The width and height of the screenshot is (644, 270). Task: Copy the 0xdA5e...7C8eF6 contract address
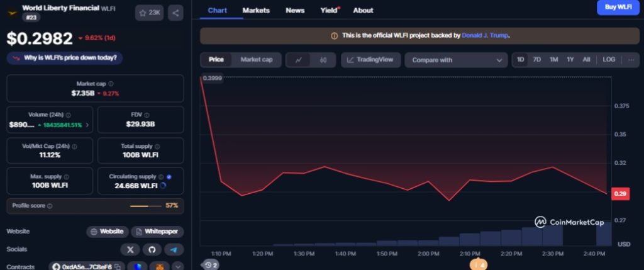118,267
